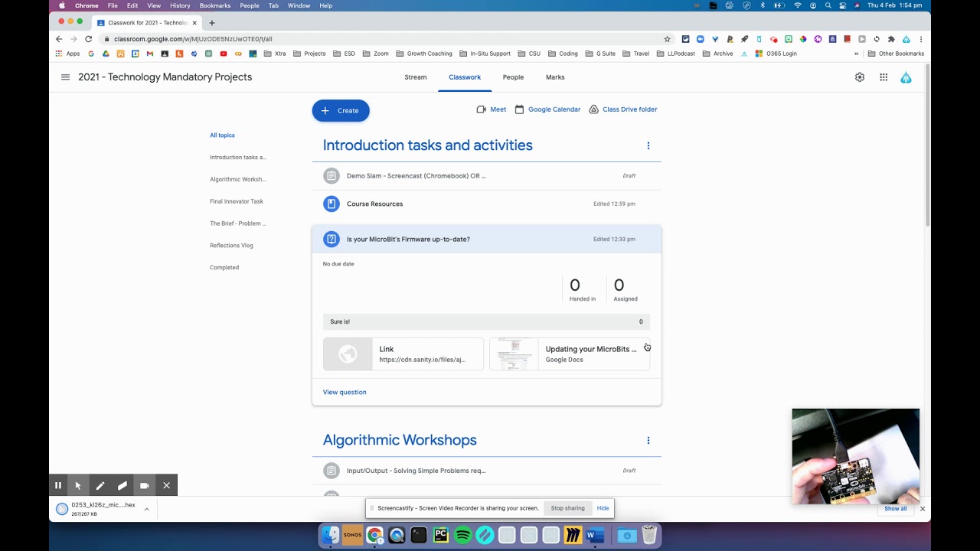980x551 pixels.
Task: Open Microsoft Word from the Dock
Action: pyautogui.click(x=596, y=536)
